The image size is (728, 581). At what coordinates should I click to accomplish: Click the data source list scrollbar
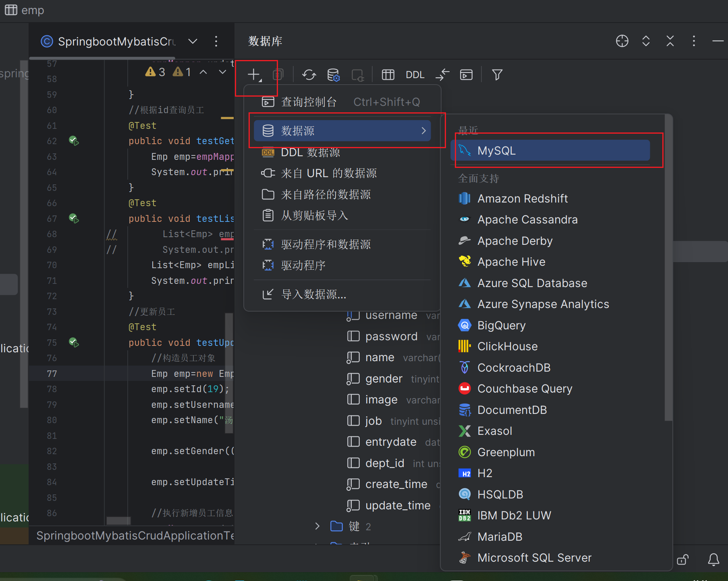point(668,268)
